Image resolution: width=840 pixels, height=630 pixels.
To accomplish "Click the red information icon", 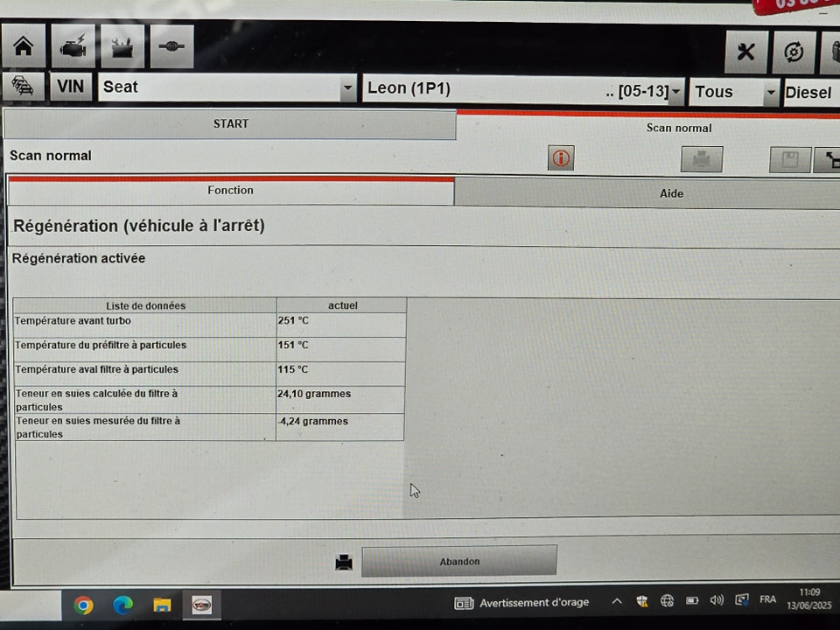I will point(561,158).
